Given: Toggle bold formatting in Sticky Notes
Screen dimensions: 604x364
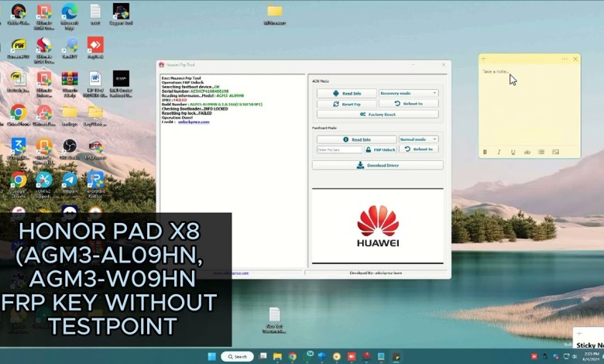Looking at the screenshot, I should click(485, 152).
